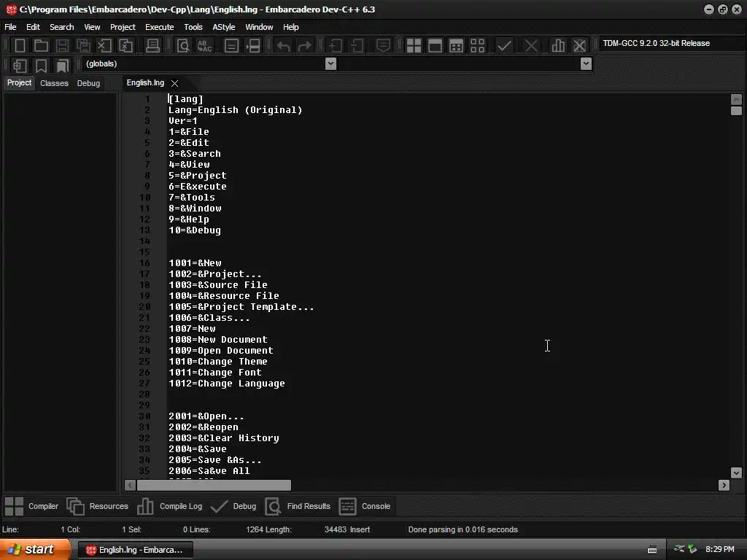
Task: Open the View menu
Action: [x=92, y=27]
